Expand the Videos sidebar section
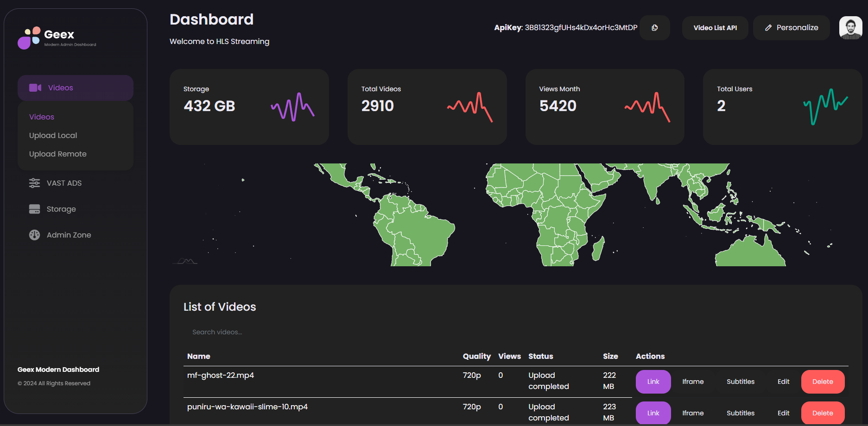The height and width of the screenshot is (426, 868). (76, 88)
